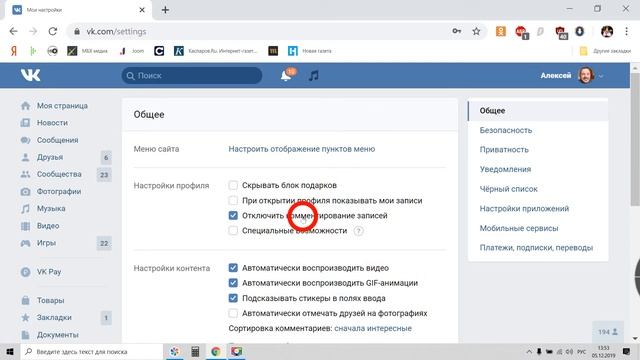Viewport: 640px width, 360px height.
Task: Uncheck 'Отключить комментирование записей'
Action: point(233,216)
